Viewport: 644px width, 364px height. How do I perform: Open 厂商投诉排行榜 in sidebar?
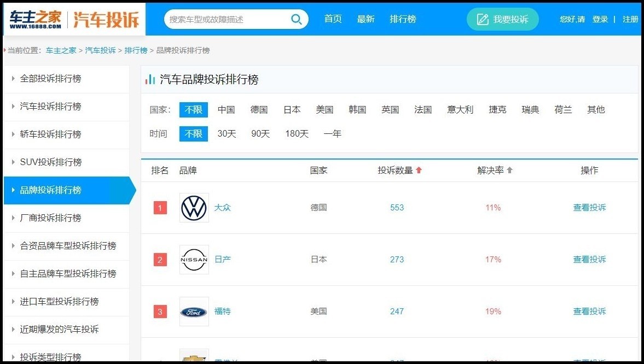pyautogui.click(x=67, y=218)
